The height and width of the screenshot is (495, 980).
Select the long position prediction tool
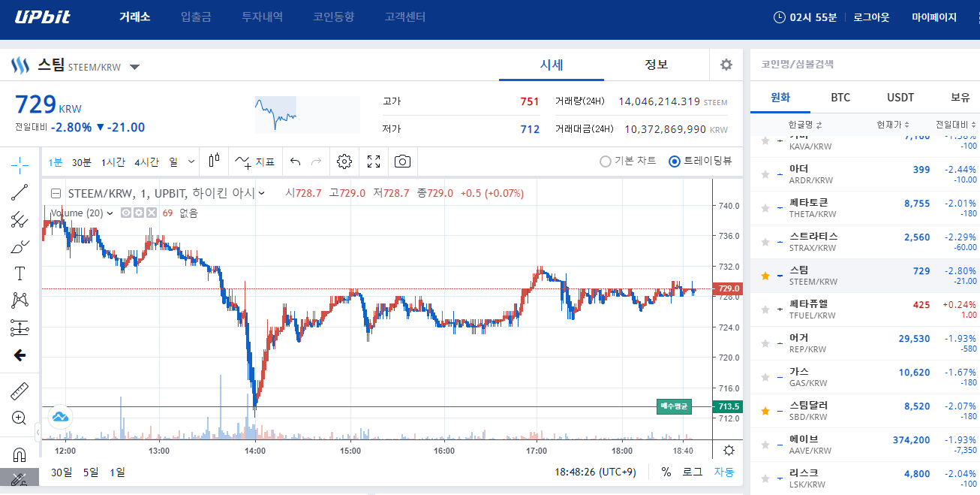pos(20,327)
